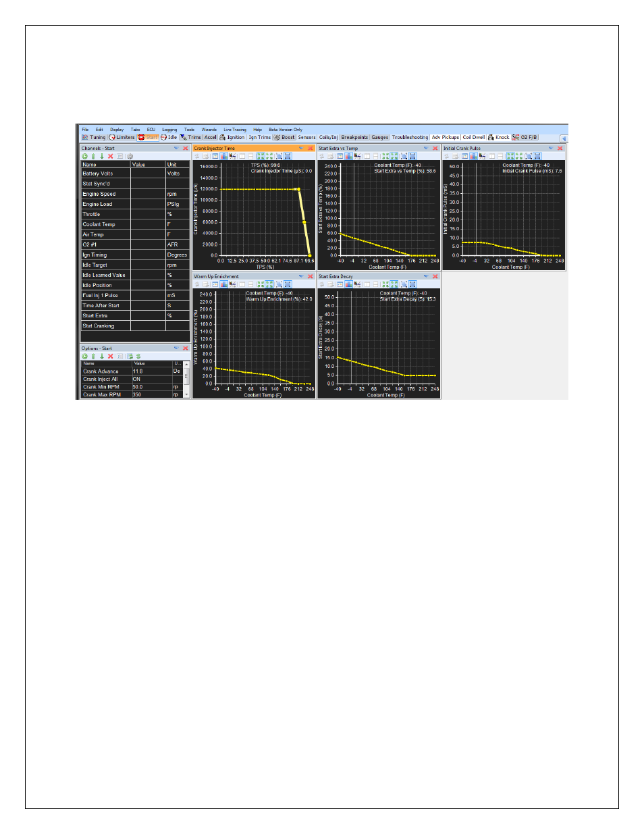Screen dimensions: 644x834
Task: Toggle bar graph view in Crank Injector Time toolbar
Action: click(224, 156)
